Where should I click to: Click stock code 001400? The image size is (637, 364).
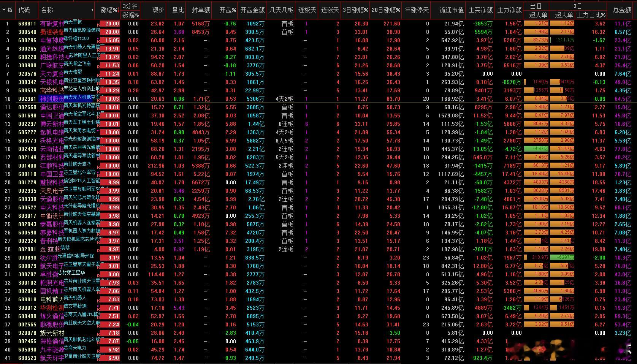pyautogui.click(x=27, y=166)
